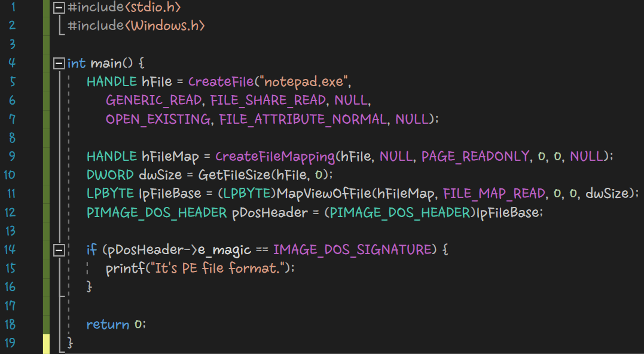Place cursor on int keyword before main
The image size is (644, 354).
coord(77,63)
